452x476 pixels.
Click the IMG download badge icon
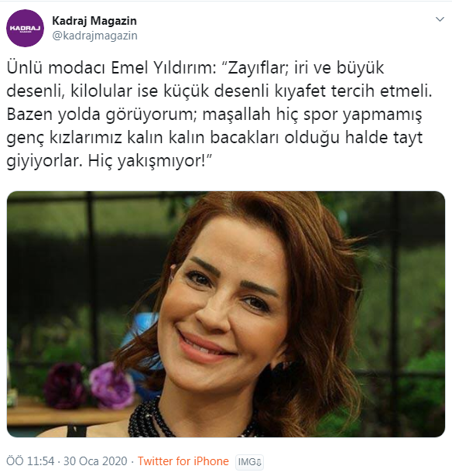[x=249, y=462]
